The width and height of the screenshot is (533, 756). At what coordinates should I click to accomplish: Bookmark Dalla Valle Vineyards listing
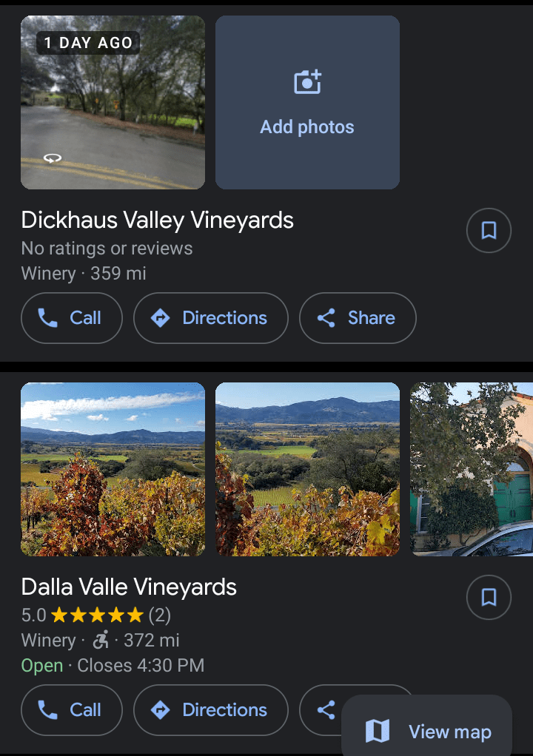click(x=489, y=597)
